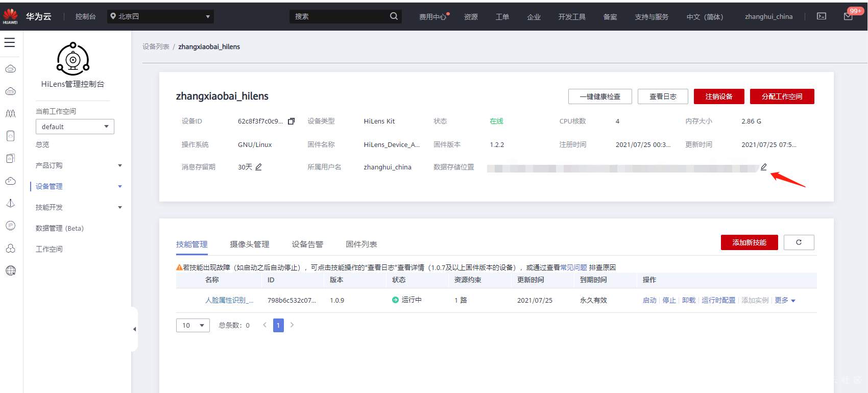This screenshot has width=868, height=393.
Task: Open the IP sidebar icon
Action: coord(11,226)
